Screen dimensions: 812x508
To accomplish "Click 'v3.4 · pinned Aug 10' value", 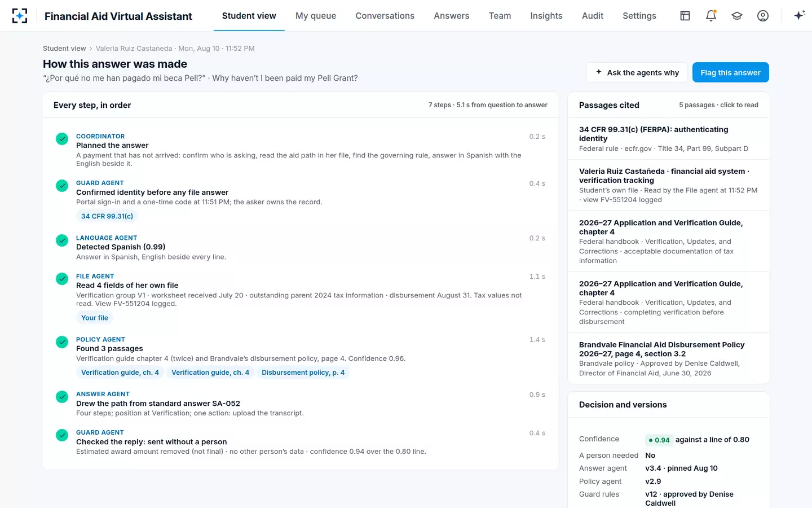I will pos(681,468).
